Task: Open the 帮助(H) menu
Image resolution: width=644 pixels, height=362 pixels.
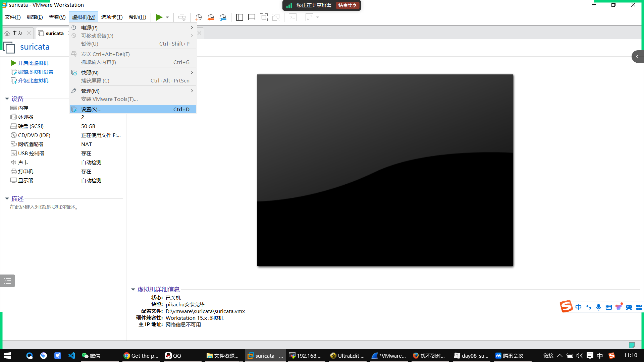Action: (x=138, y=17)
